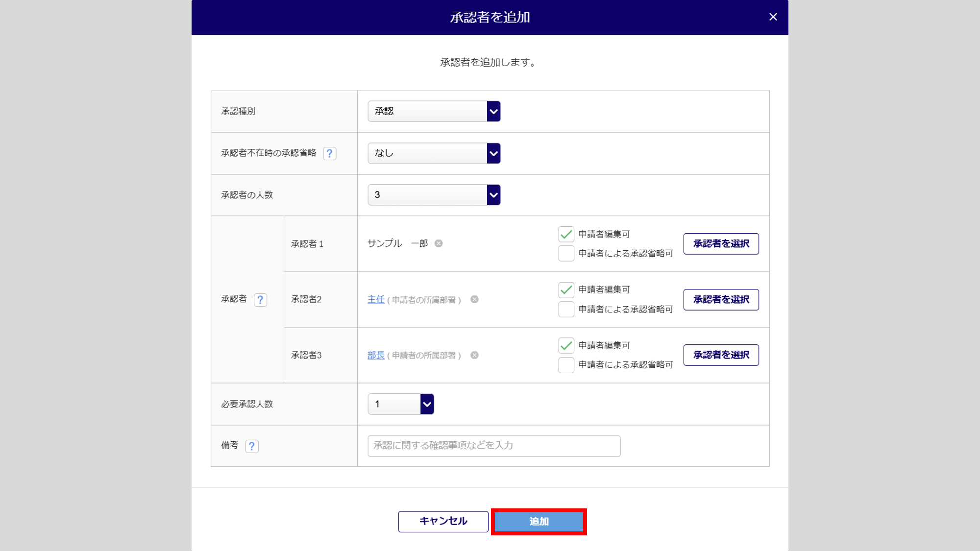Viewport: 980px width, 551px height.
Task: Remove サンプル 一郎 with the x icon
Action: [439, 243]
